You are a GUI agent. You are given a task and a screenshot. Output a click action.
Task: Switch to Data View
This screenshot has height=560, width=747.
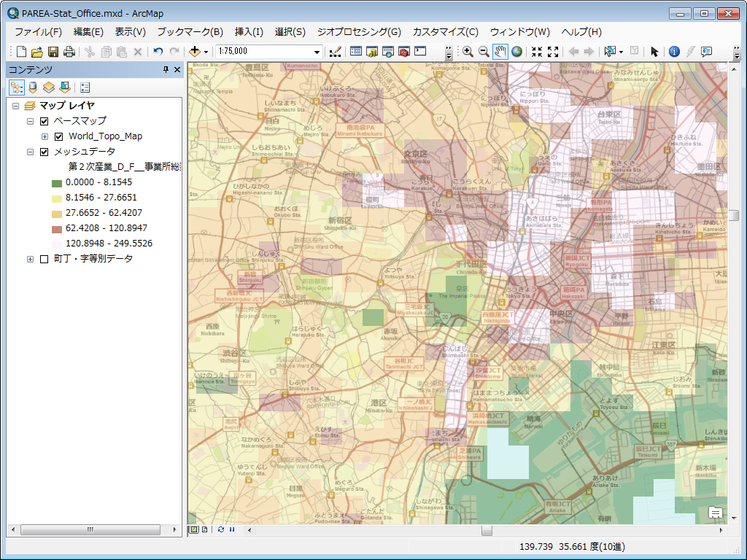(x=194, y=529)
